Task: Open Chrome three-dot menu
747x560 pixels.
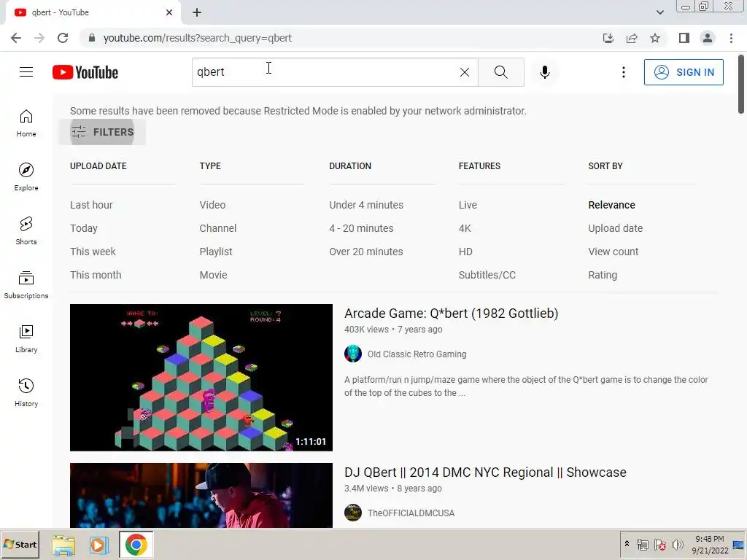Action: coord(731,38)
